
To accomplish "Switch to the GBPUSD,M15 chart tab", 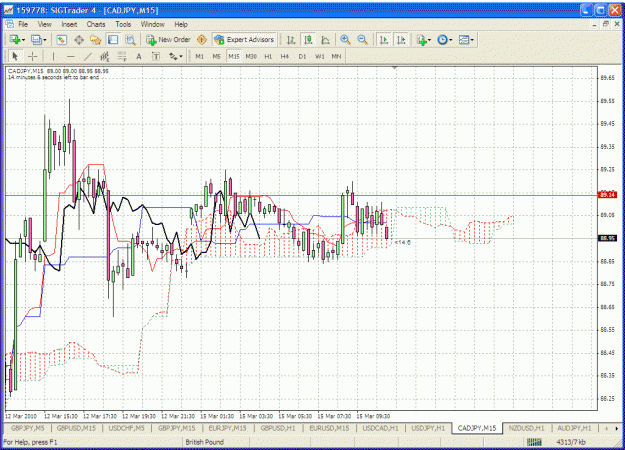I will click(76, 428).
